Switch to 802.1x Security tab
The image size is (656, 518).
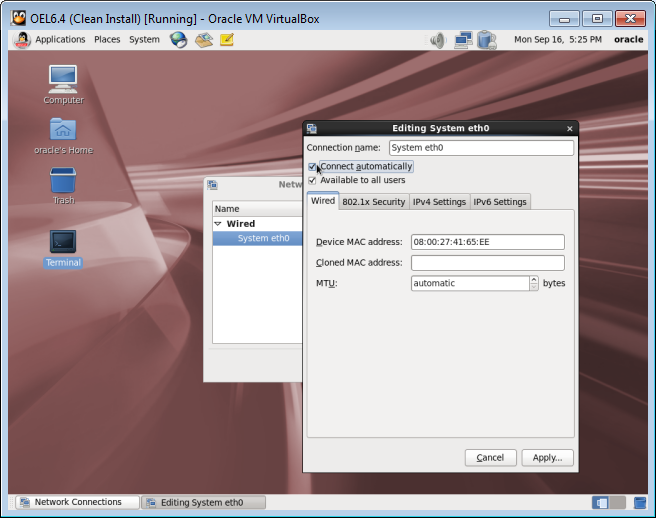click(374, 202)
